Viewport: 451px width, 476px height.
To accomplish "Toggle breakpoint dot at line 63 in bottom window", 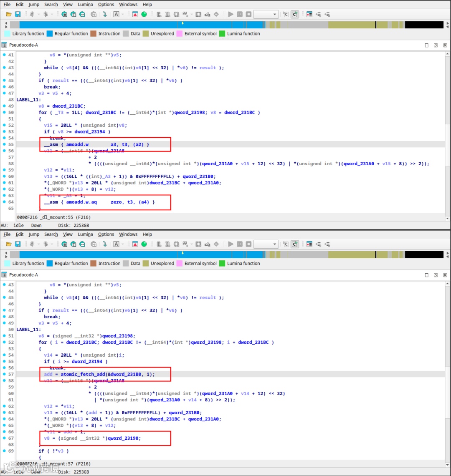I will [x=4, y=412].
